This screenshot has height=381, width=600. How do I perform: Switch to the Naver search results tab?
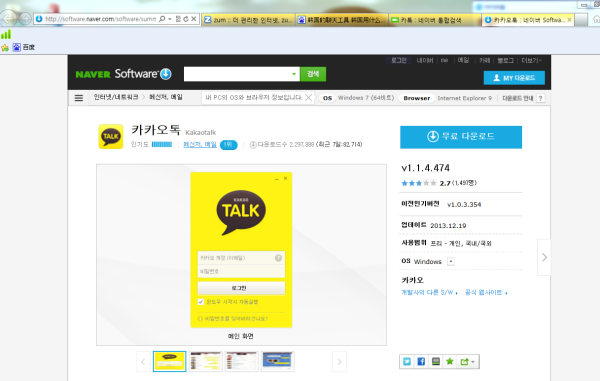click(435, 20)
